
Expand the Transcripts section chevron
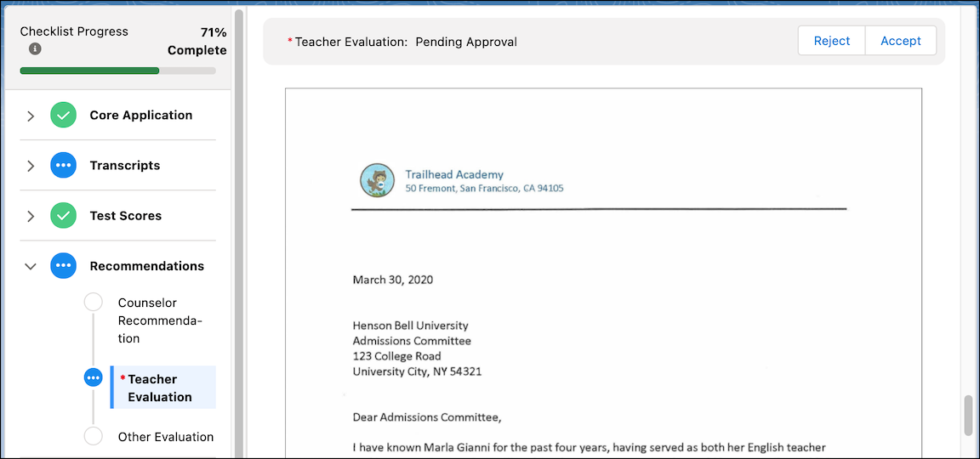click(31, 166)
